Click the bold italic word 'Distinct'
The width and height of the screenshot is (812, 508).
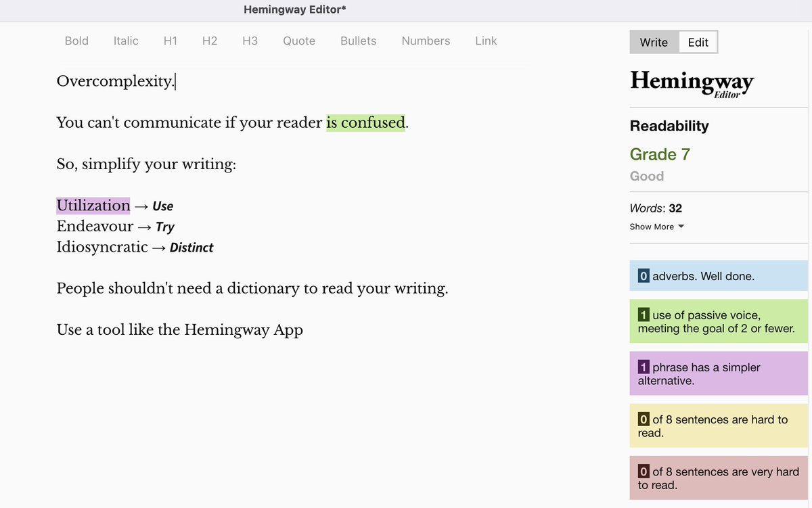tap(191, 248)
